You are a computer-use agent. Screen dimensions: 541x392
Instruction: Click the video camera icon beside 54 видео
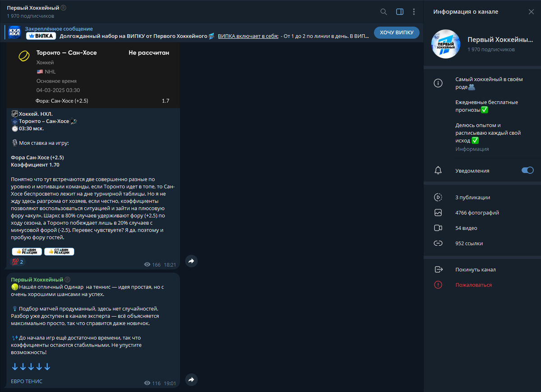pos(438,228)
